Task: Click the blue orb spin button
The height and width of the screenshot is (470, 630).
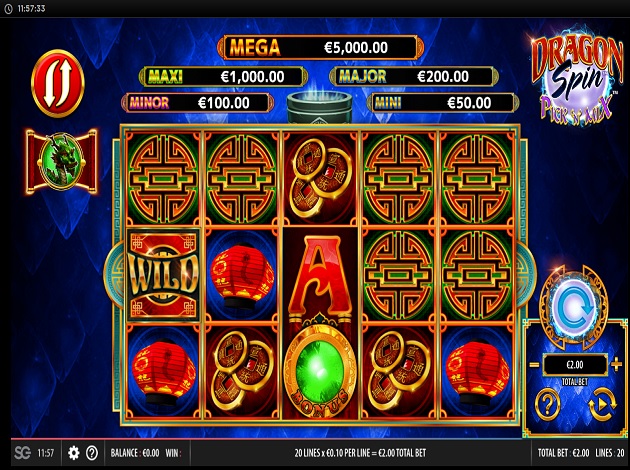Action: [574, 307]
